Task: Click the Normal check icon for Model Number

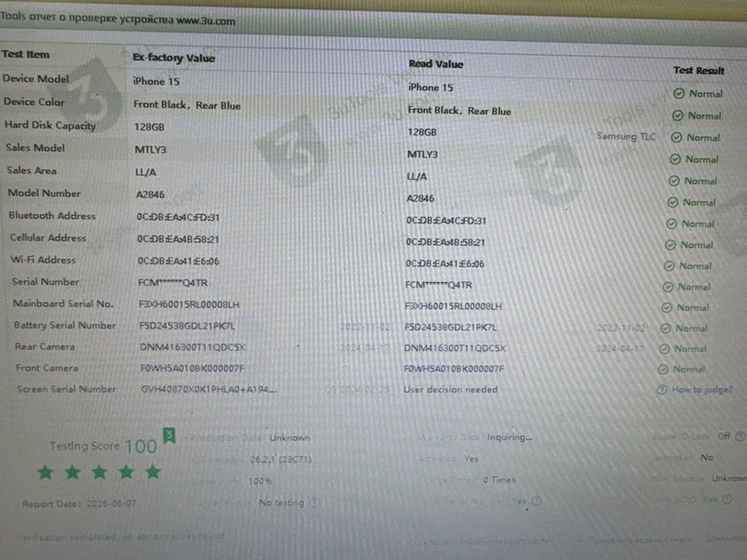Action: [x=672, y=202]
